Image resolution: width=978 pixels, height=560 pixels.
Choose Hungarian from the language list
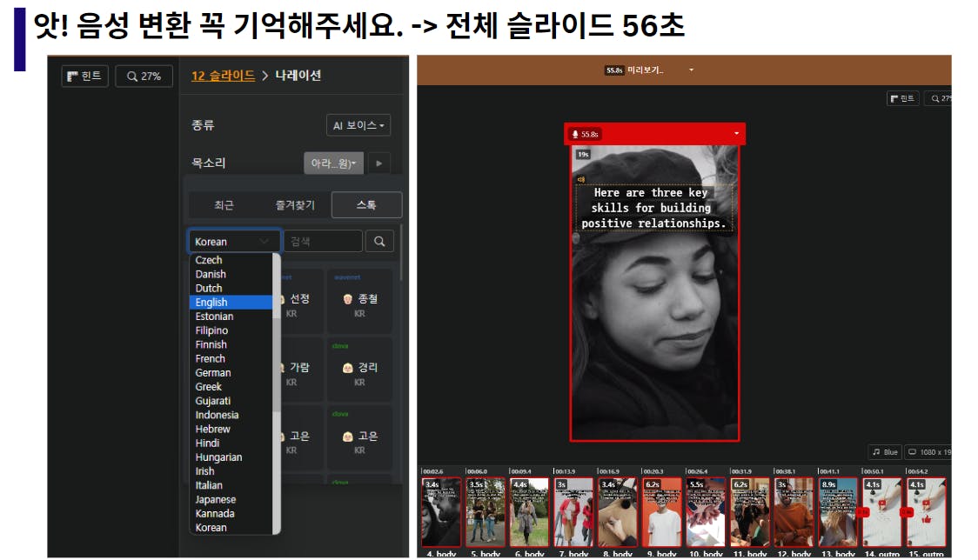(x=231, y=457)
